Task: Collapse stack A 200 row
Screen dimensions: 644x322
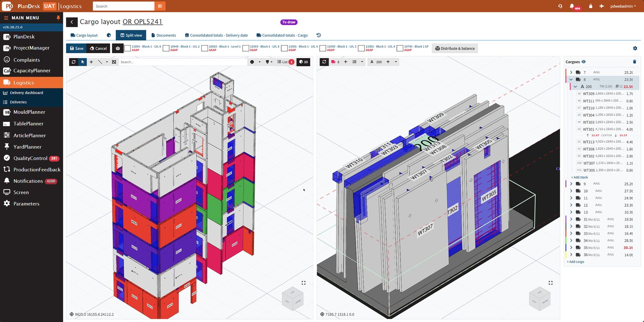Action: pyautogui.click(x=576, y=87)
